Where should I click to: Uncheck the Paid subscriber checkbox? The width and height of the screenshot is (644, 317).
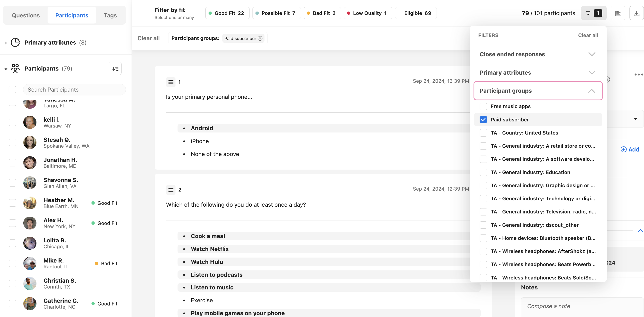[483, 120]
